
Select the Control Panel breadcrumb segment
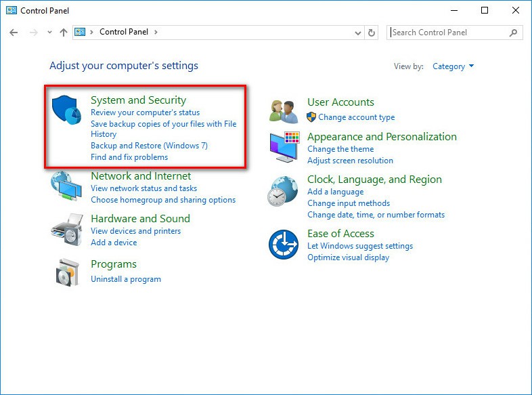tap(124, 32)
